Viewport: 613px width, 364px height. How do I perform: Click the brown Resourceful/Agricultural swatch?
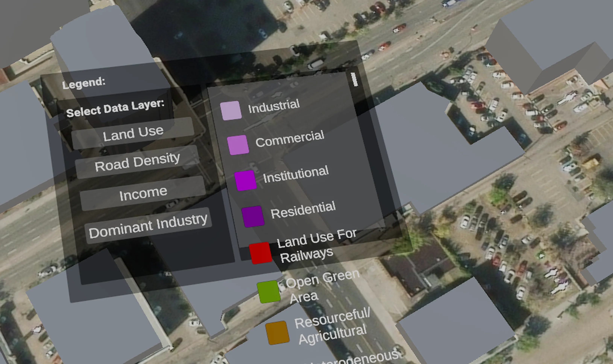pyautogui.click(x=277, y=333)
